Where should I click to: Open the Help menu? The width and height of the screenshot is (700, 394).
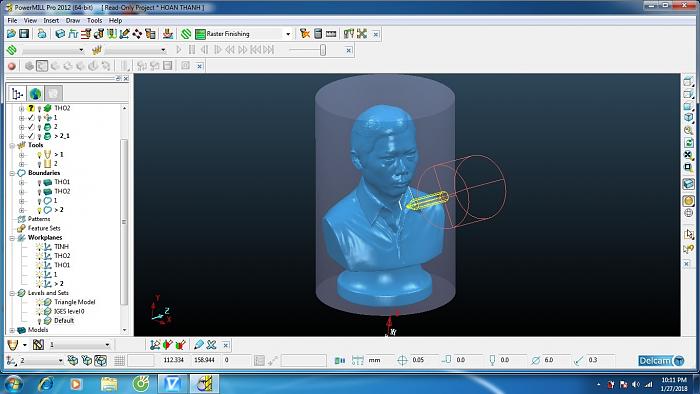tap(115, 21)
